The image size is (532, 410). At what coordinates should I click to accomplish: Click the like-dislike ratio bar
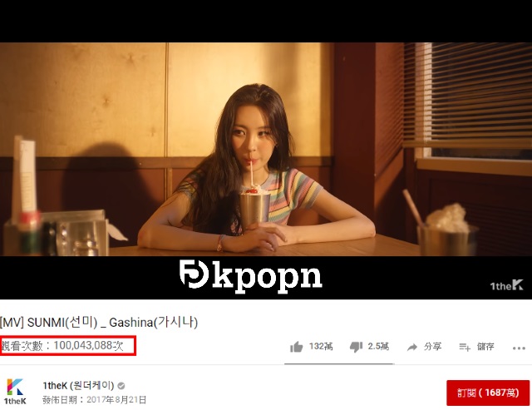click(339, 363)
